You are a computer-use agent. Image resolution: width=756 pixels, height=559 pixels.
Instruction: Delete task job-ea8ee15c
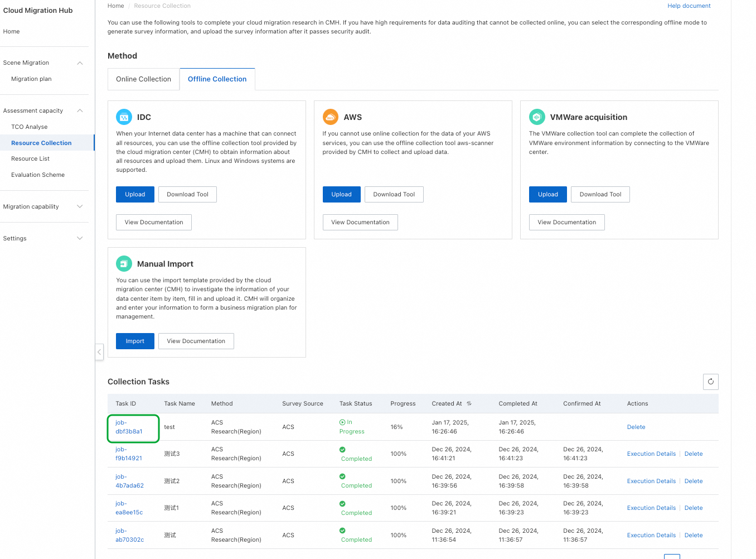[x=694, y=508]
